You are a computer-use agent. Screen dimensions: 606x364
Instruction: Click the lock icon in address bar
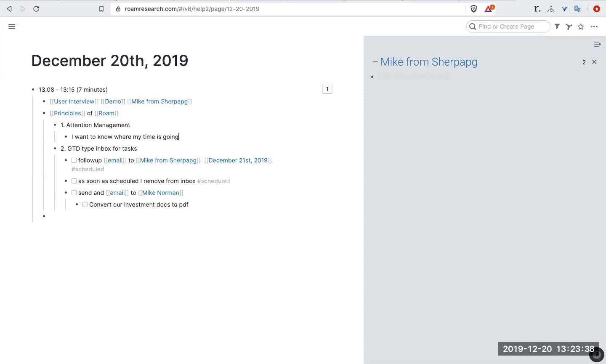tap(118, 9)
